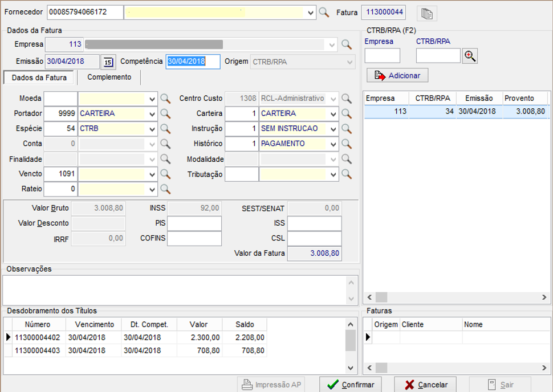Click the copy documents icon beside Fatura
The width and height of the screenshot is (553, 392).
pyautogui.click(x=426, y=13)
